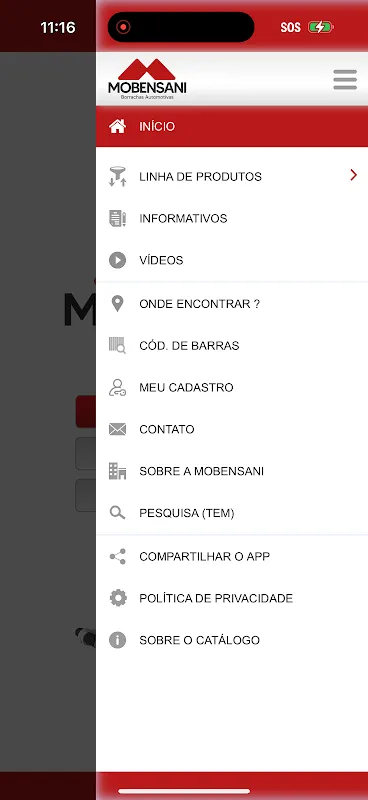The height and width of the screenshot is (800, 368).
Task: Tap the building icon for Sobre a Mobensani
Action: pyautogui.click(x=117, y=471)
